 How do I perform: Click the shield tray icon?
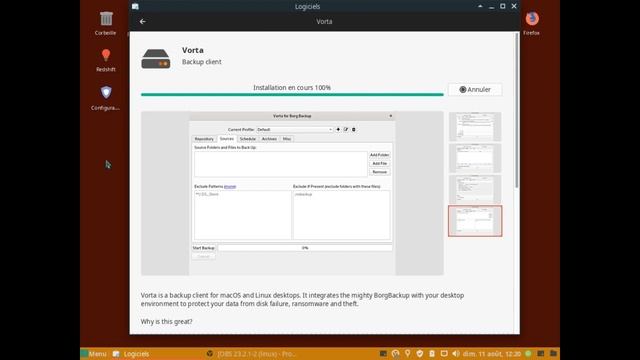click(x=420, y=353)
